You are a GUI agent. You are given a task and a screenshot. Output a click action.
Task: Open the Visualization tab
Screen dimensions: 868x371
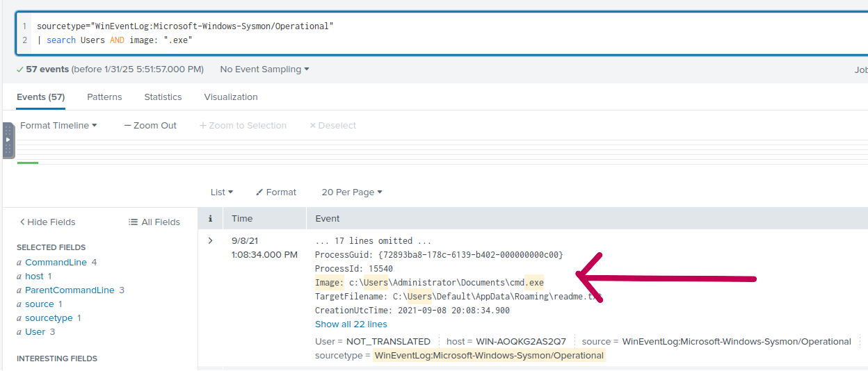[231, 97]
